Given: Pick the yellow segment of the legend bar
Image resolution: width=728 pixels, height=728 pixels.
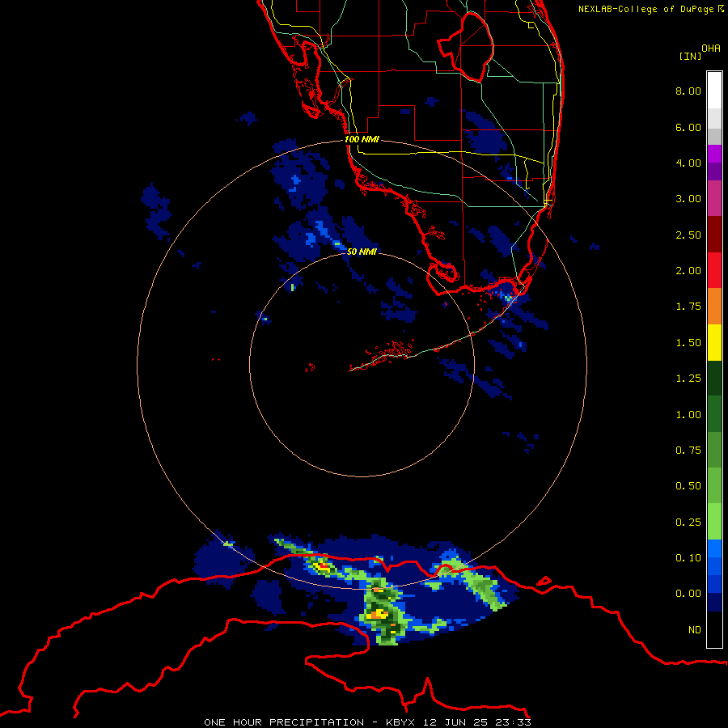Looking at the screenshot, I should coord(714,343).
